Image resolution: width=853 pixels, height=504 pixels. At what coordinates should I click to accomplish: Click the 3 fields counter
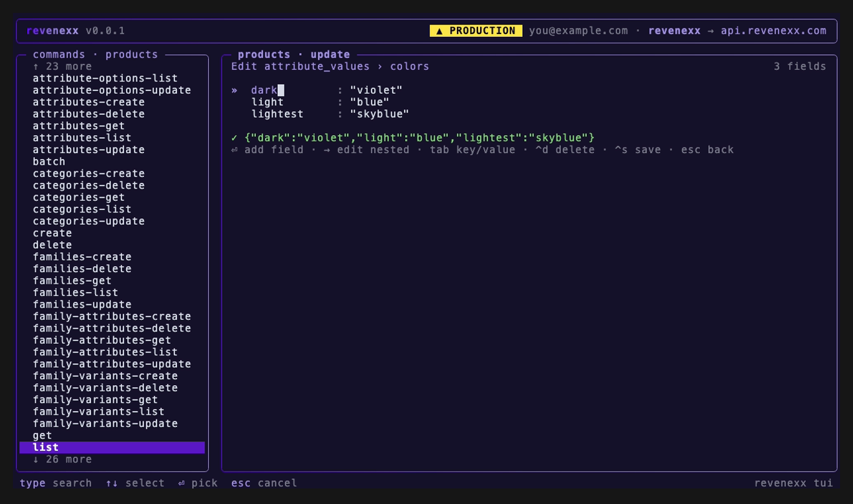tap(800, 67)
